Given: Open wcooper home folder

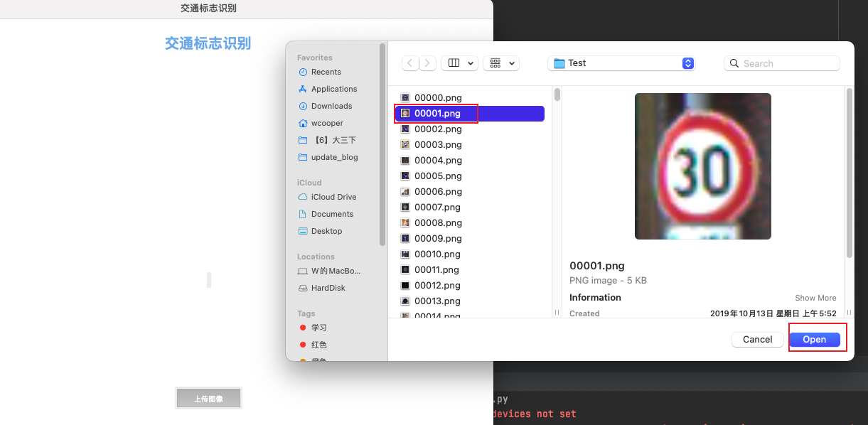Looking at the screenshot, I should [327, 123].
